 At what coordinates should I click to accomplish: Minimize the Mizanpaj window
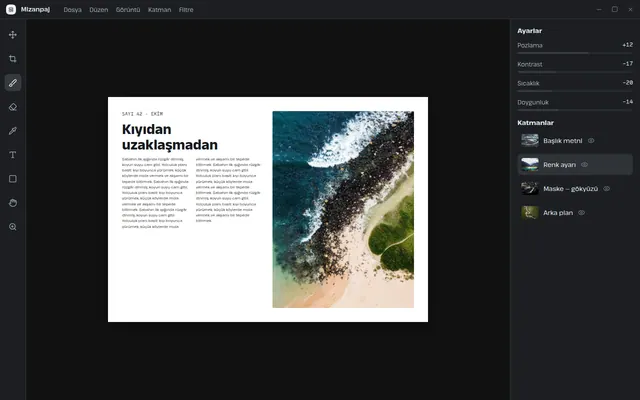tap(599, 9)
